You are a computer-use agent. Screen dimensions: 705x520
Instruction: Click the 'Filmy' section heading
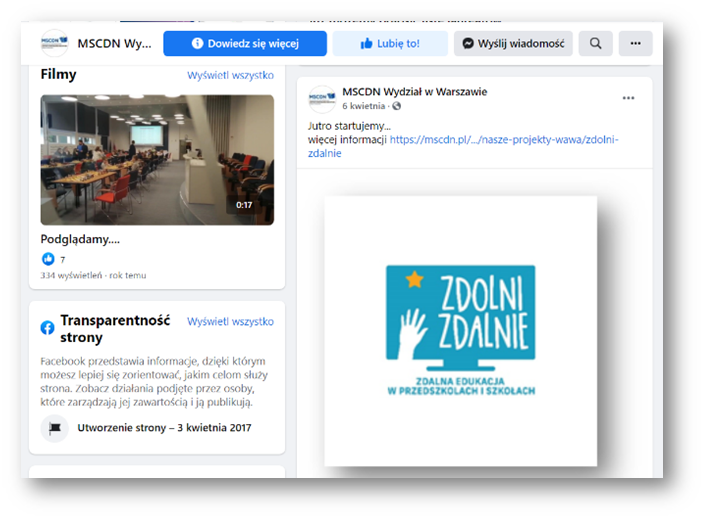pyautogui.click(x=58, y=74)
